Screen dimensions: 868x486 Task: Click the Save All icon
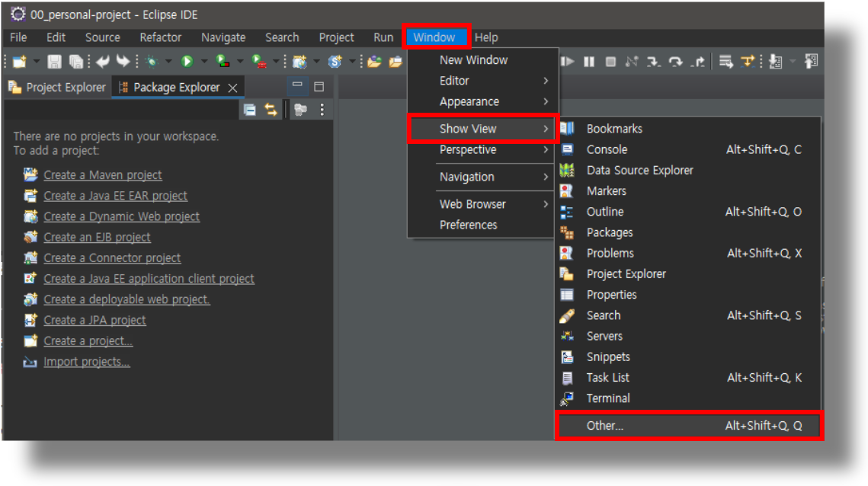click(76, 62)
